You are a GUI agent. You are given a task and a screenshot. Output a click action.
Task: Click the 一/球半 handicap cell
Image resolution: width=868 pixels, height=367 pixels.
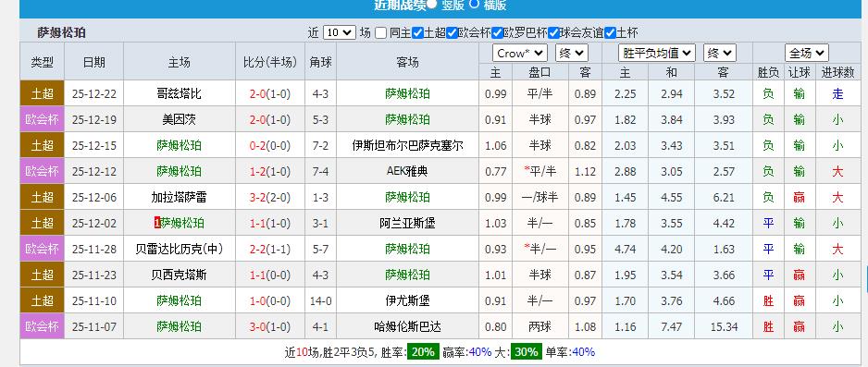(x=539, y=197)
